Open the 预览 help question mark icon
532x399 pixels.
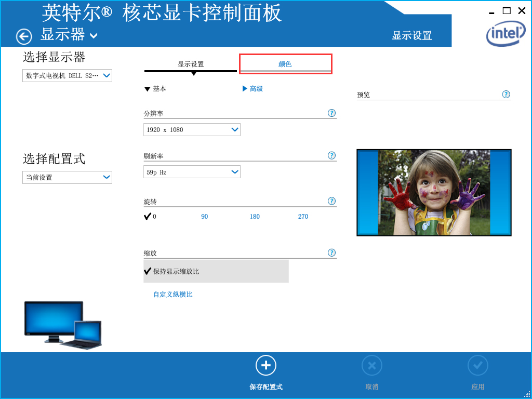506,94
